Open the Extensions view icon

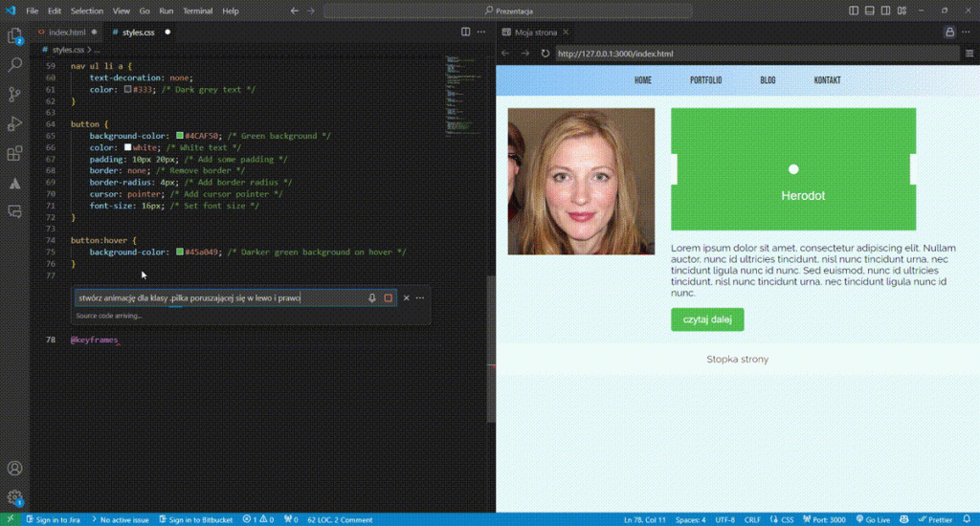[x=14, y=153]
